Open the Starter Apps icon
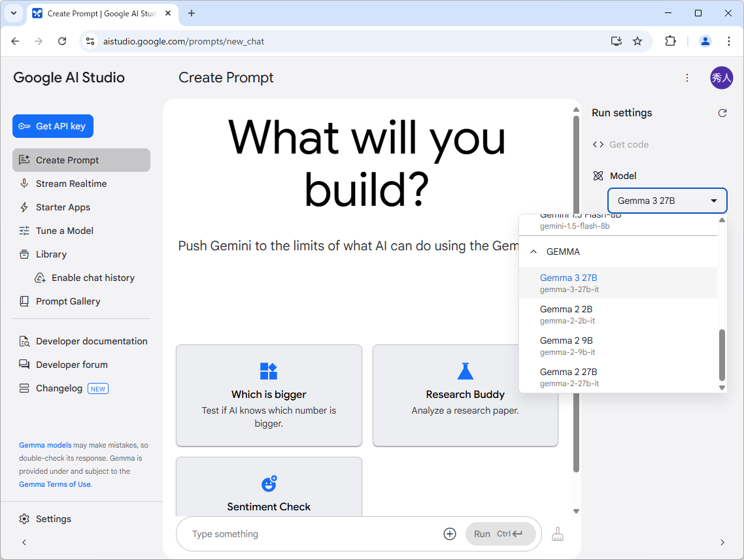Viewport: 744px width, 560px height. (x=24, y=207)
